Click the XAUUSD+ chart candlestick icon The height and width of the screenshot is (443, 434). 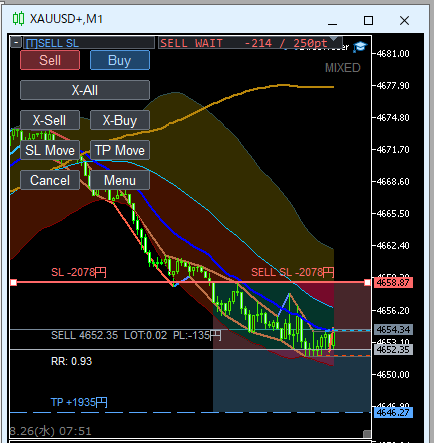[18, 19]
